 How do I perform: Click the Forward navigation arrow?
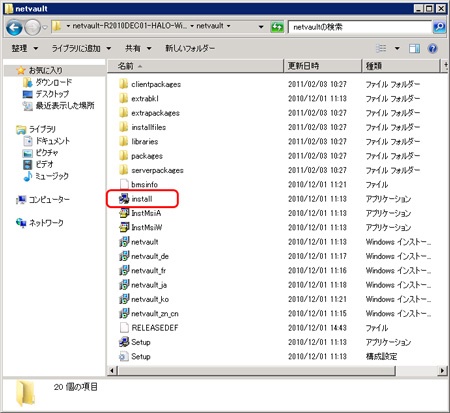32,28
